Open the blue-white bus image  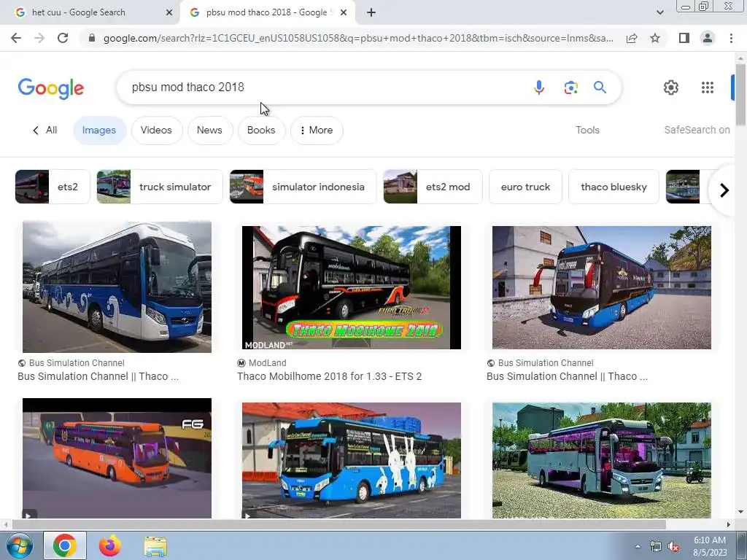pos(117,287)
